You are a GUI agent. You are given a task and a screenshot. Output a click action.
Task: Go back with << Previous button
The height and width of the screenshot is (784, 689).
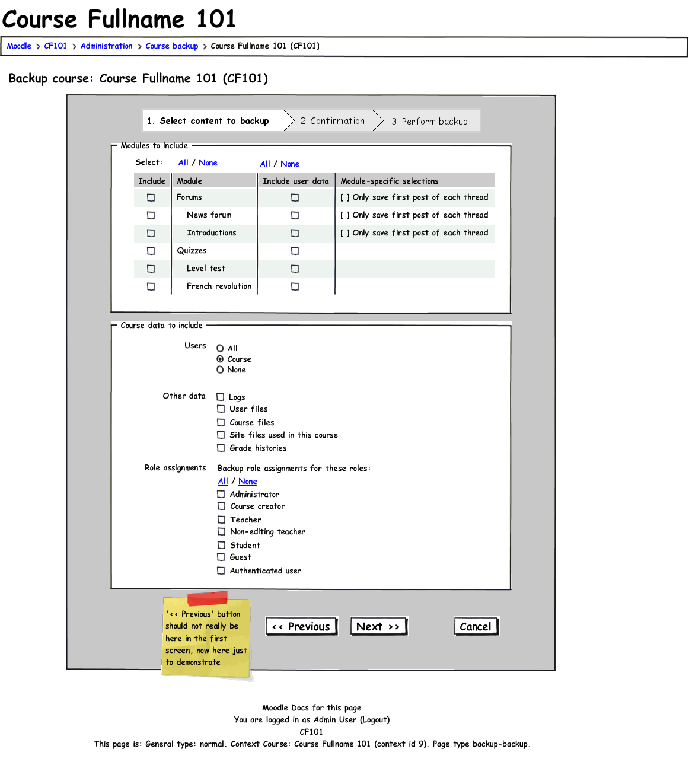[x=302, y=626]
